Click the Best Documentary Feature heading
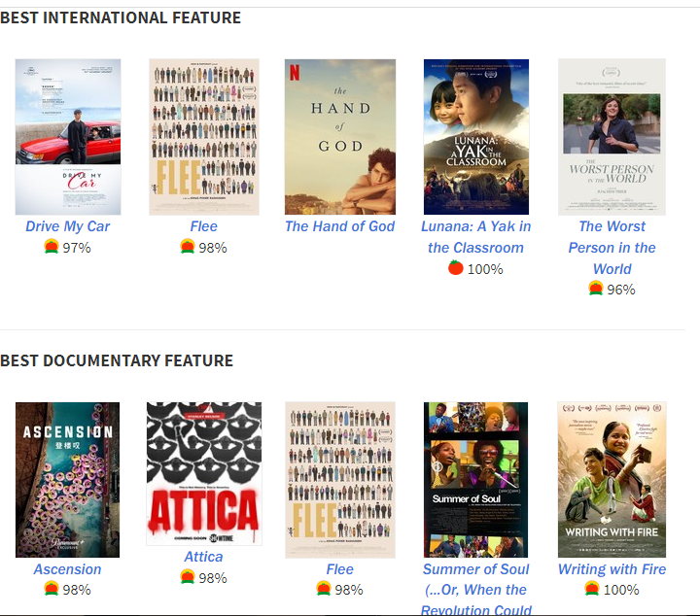Viewport: 700px width, 616px height. [117, 360]
